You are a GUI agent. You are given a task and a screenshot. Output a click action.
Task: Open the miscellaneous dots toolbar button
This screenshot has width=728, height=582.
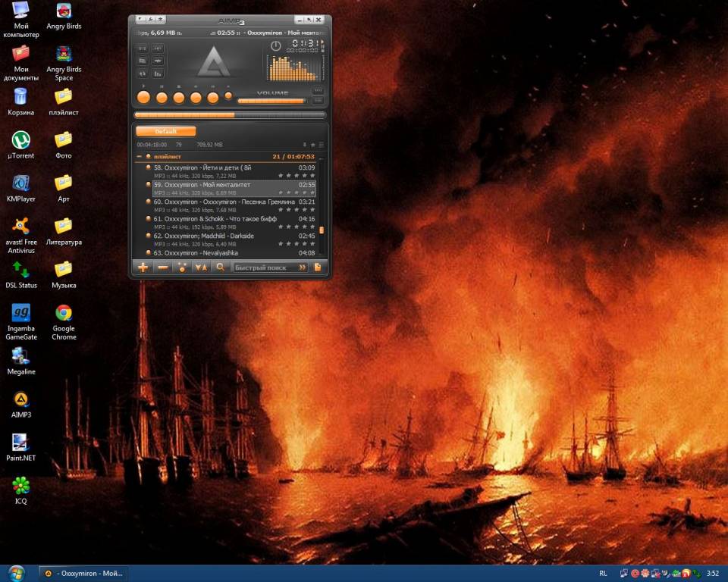click(182, 268)
